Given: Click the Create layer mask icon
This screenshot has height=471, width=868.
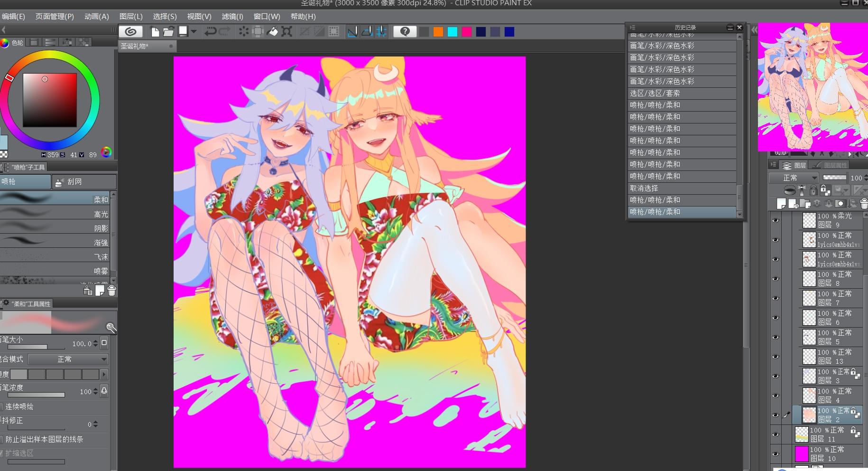Looking at the screenshot, I should click(840, 204).
